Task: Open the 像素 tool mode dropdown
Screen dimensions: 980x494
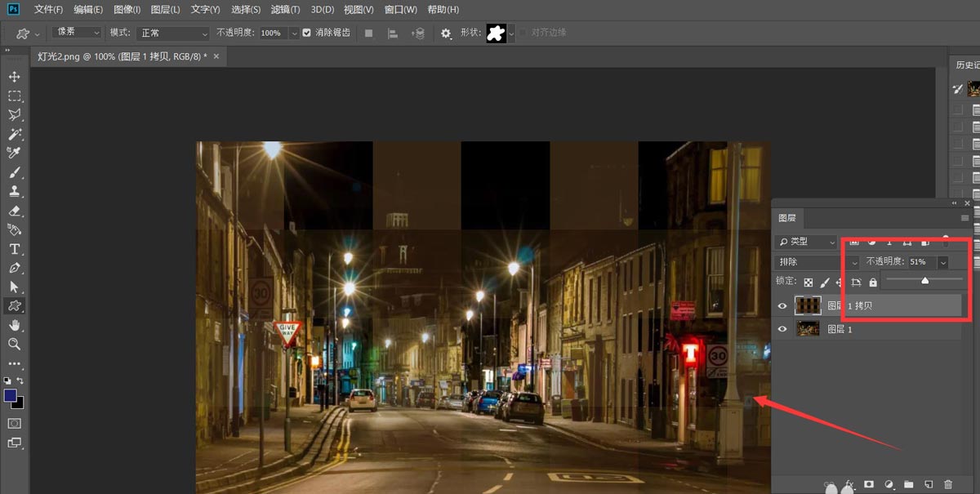Action: [77, 33]
